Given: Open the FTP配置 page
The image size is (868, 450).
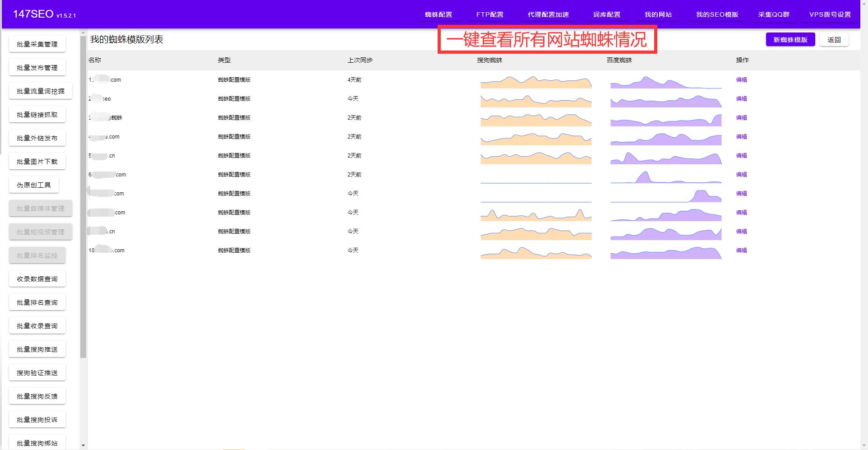Looking at the screenshot, I should 489,14.
